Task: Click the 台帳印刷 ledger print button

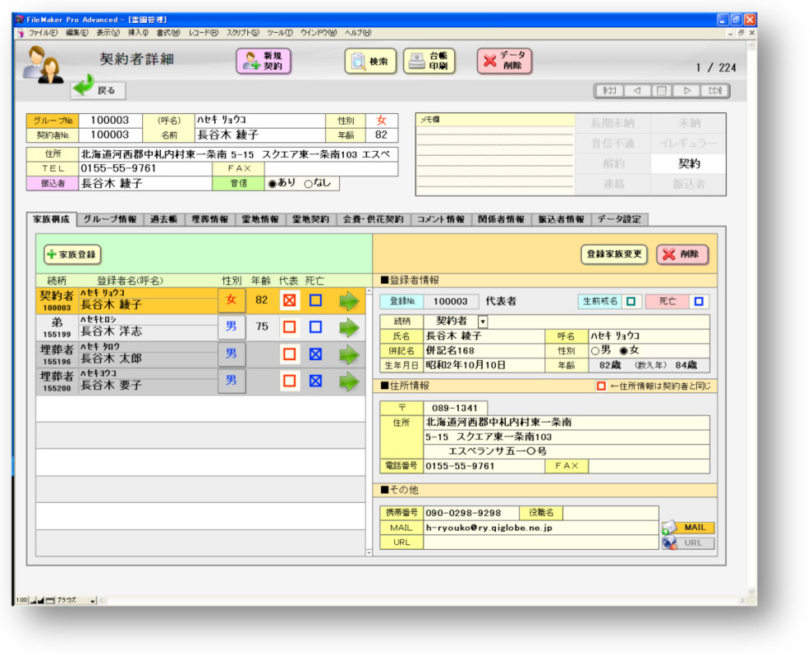Action: pos(429,61)
